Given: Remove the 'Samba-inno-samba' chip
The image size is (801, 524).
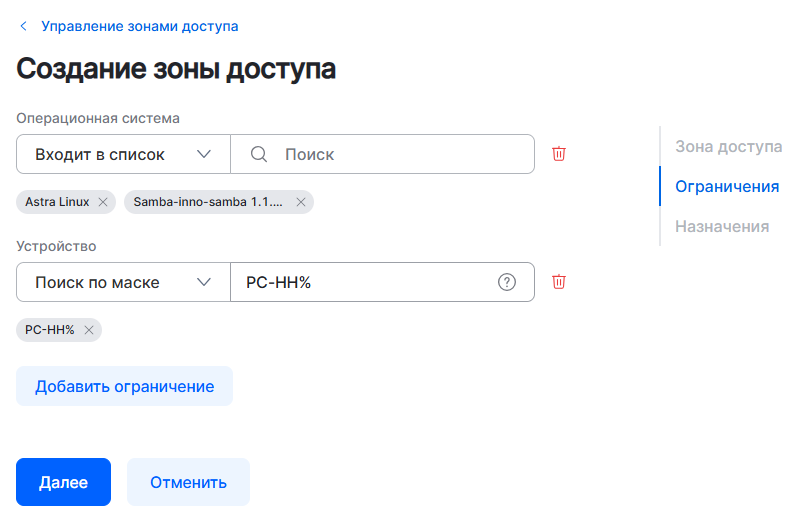Looking at the screenshot, I should (x=300, y=202).
